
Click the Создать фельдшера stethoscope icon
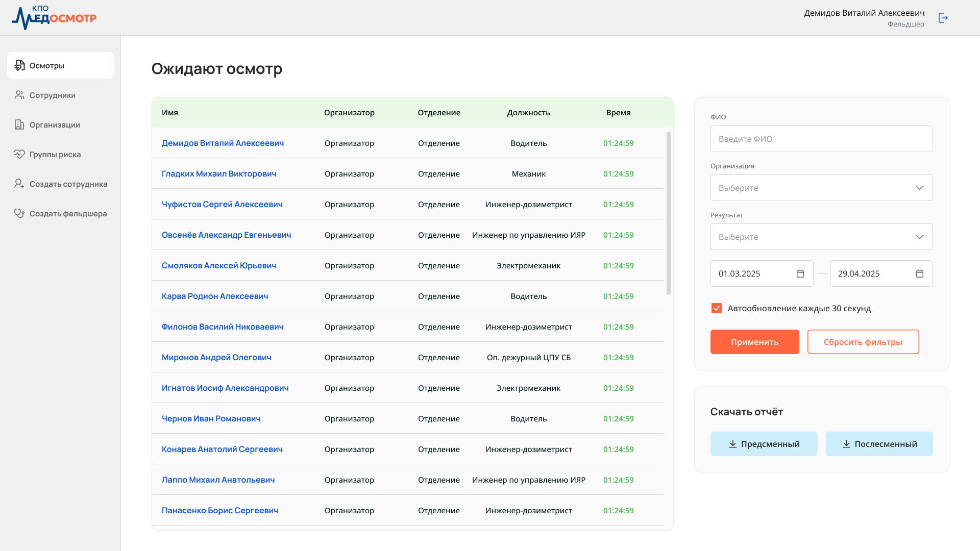pos(19,213)
